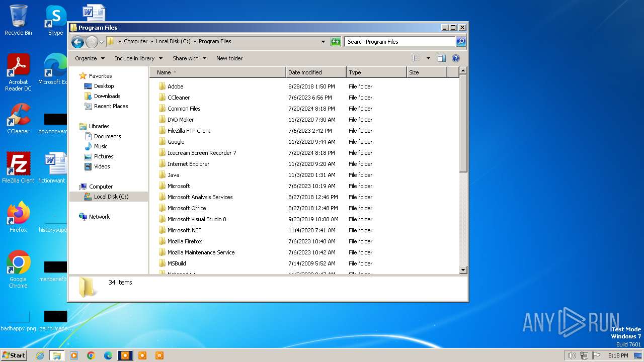Screen dimensions: 644x362
Task: Select the Mozilla Firefox folder
Action: tap(185, 241)
